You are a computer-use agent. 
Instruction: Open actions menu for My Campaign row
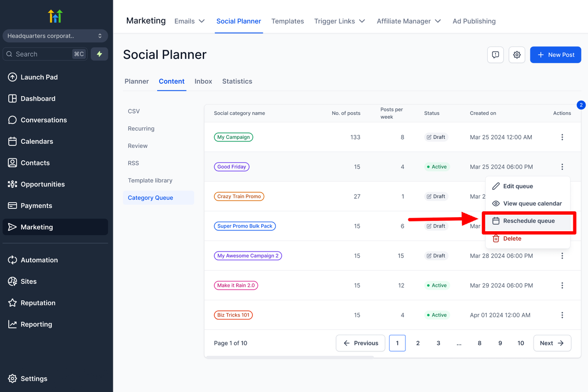click(562, 137)
